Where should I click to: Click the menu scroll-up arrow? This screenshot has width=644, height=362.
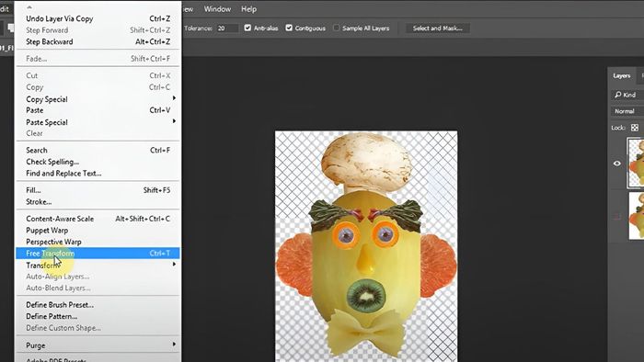click(29, 7)
